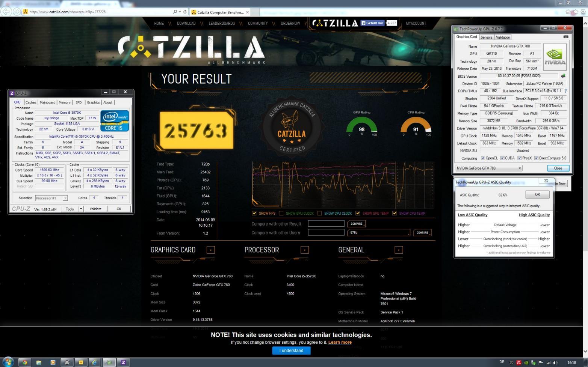Click the Intel Core i5 logo in CPU-Z
This screenshot has height=367, width=588.
point(115,120)
